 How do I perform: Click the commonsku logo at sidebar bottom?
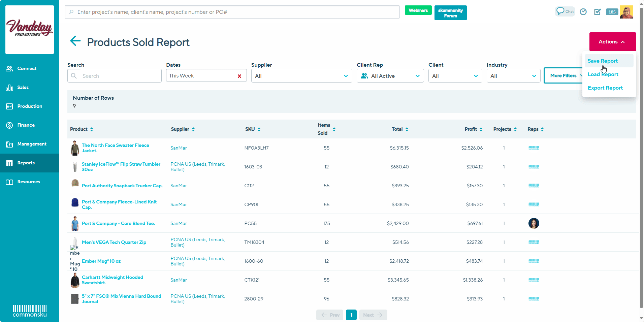(30, 311)
